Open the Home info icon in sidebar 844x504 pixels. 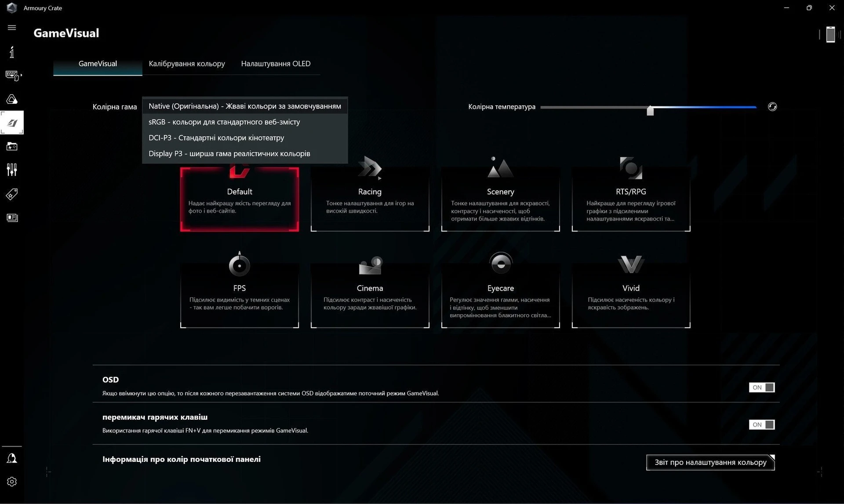coord(12,52)
